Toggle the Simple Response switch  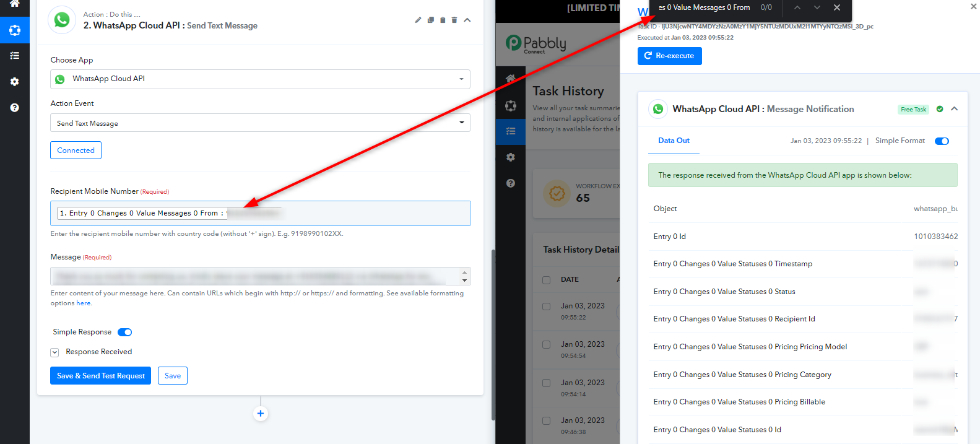[x=125, y=333]
